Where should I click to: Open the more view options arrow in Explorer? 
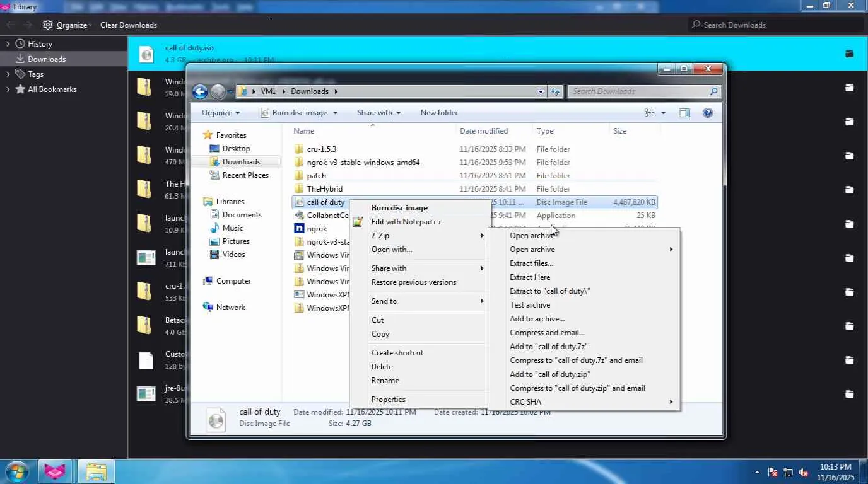pos(663,113)
